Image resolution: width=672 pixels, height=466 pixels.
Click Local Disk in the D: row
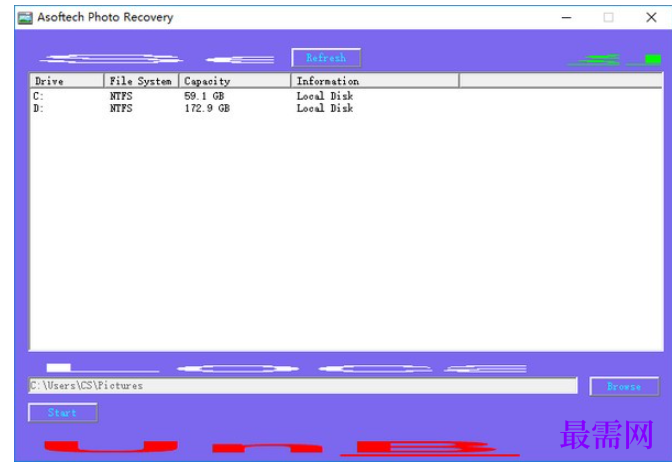325,108
